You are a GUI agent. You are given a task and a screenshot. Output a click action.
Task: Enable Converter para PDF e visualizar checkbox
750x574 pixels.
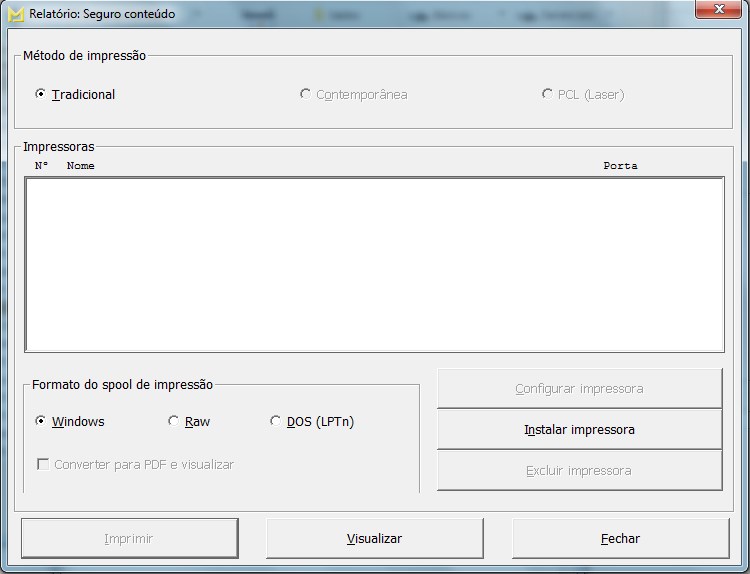(x=43, y=464)
